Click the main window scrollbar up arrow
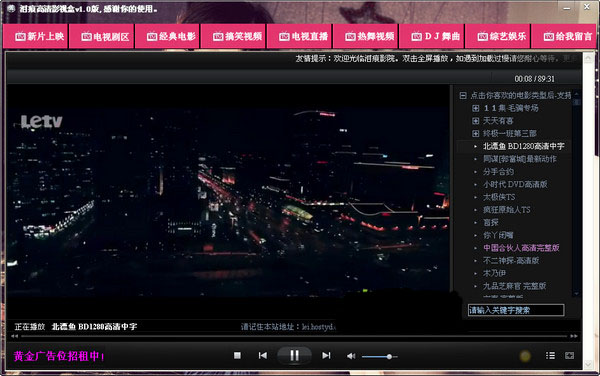The width and height of the screenshot is (600, 376). 589,58
